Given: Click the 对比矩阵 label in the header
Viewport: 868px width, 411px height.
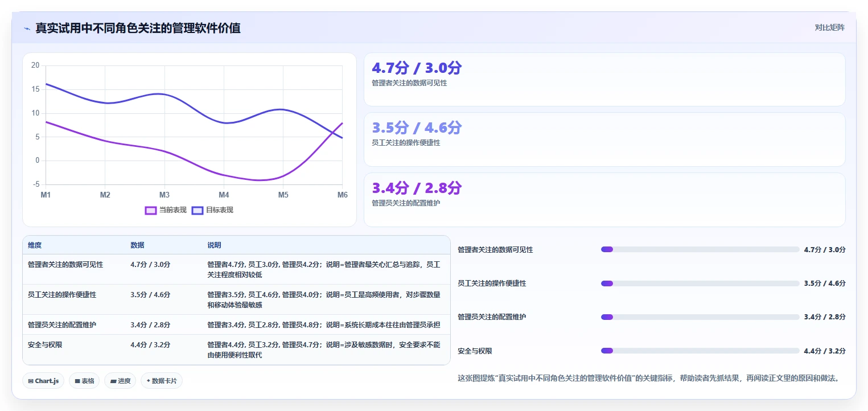Looking at the screenshot, I should (830, 27).
